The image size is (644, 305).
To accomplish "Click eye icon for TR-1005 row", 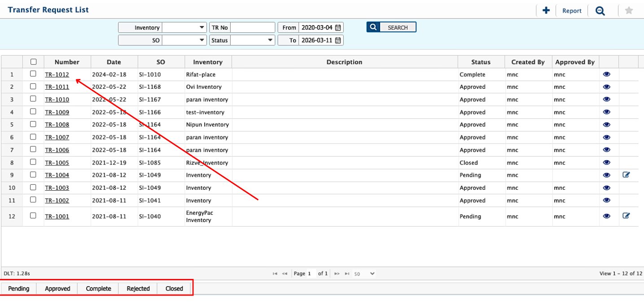I will (x=607, y=162).
